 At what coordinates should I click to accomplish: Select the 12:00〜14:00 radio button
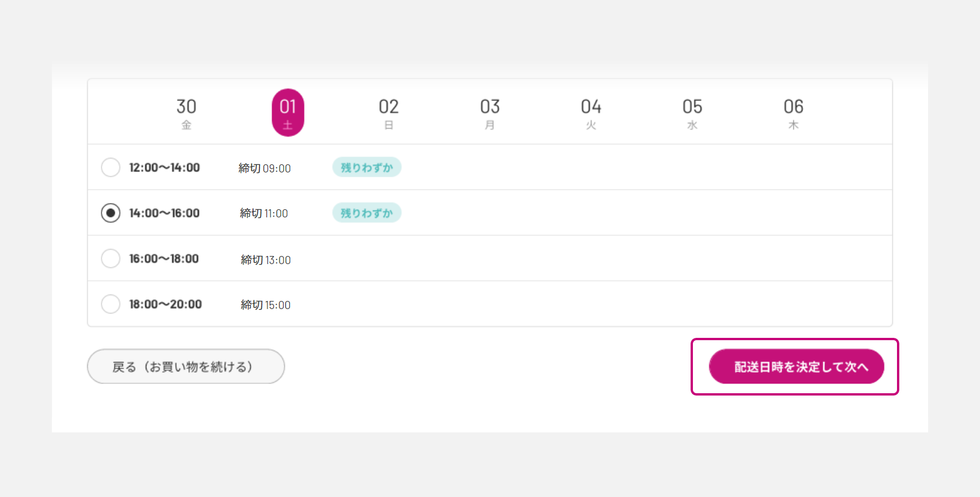pyautogui.click(x=111, y=167)
